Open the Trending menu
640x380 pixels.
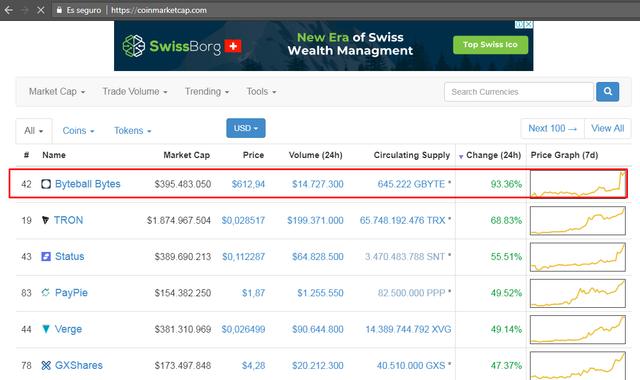[x=207, y=91]
